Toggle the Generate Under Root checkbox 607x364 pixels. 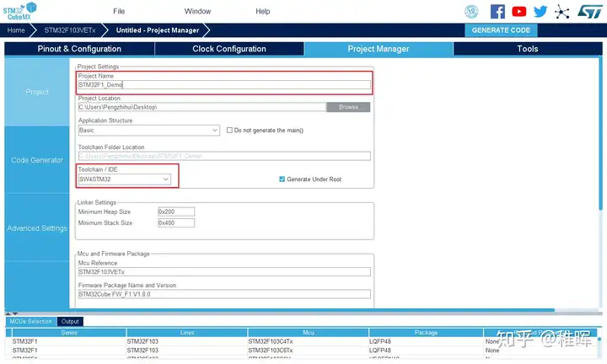click(x=282, y=179)
